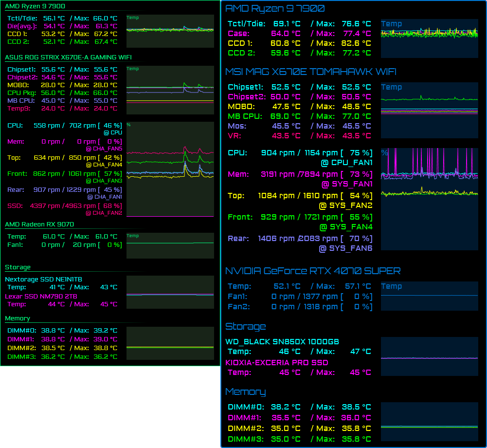The image size is (487, 448).
Task: Select the AMD Radeon RX 9070 heading
Action: click(x=39, y=224)
